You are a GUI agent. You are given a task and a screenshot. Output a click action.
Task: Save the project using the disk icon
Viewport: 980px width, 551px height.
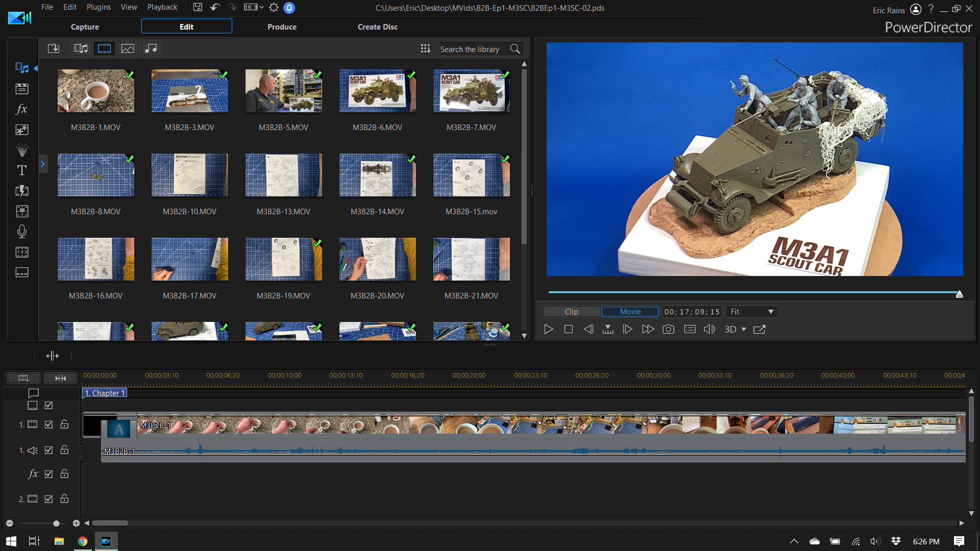pos(198,7)
